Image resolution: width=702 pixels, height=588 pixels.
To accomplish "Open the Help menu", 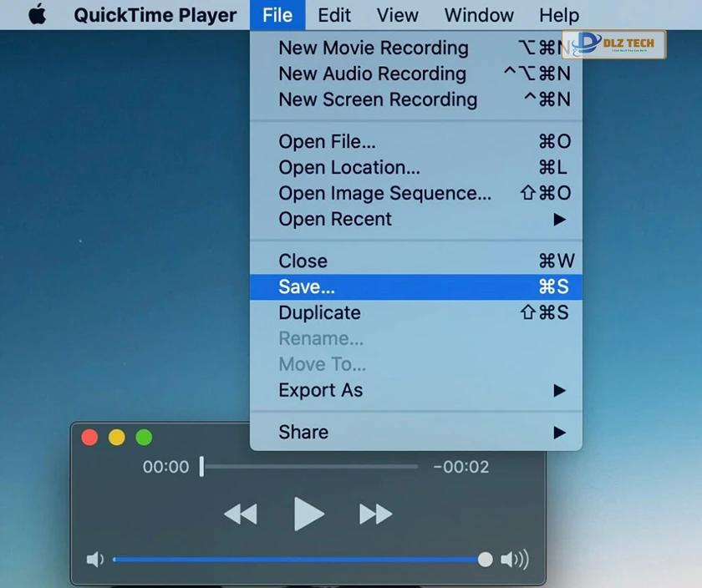I will click(x=559, y=15).
